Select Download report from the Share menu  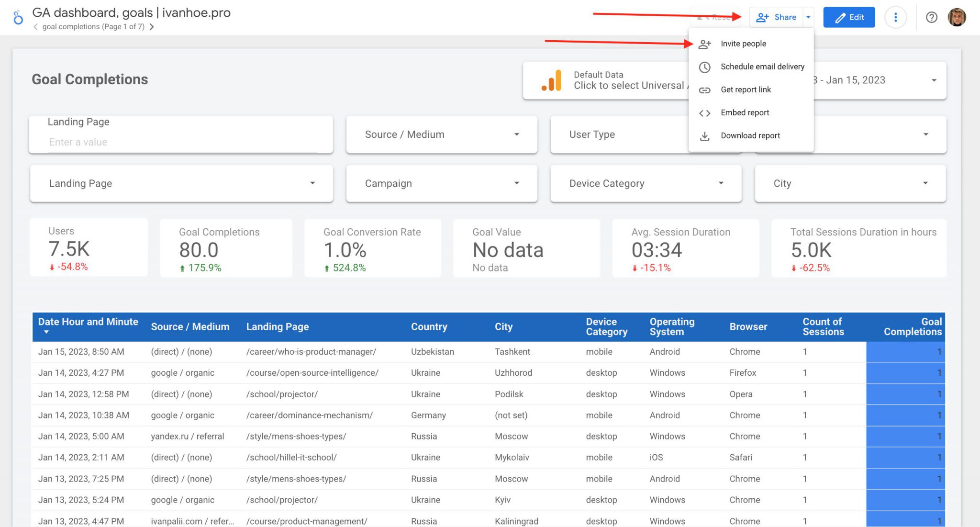tap(750, 135)
